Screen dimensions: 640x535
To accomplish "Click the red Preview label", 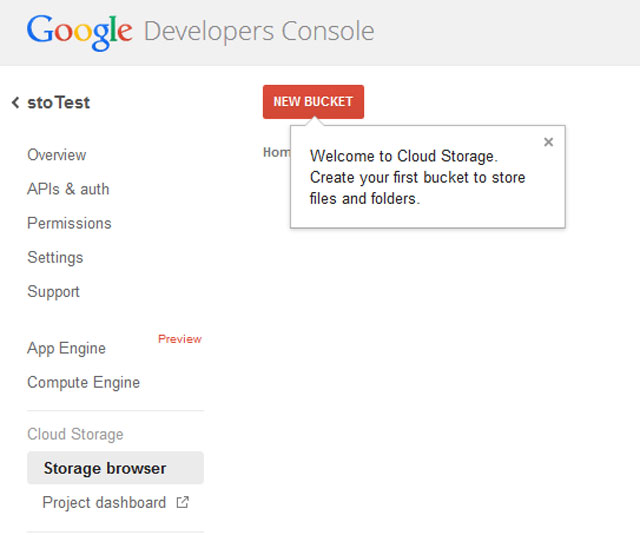I will coord(180,339).
